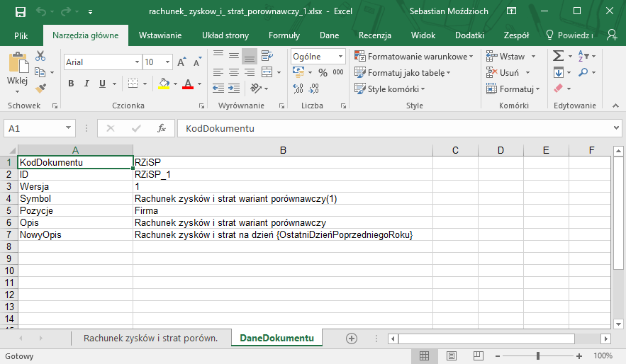The image size is (626, 364).
Task: Click the percent style icon
Action: point(323,72)
